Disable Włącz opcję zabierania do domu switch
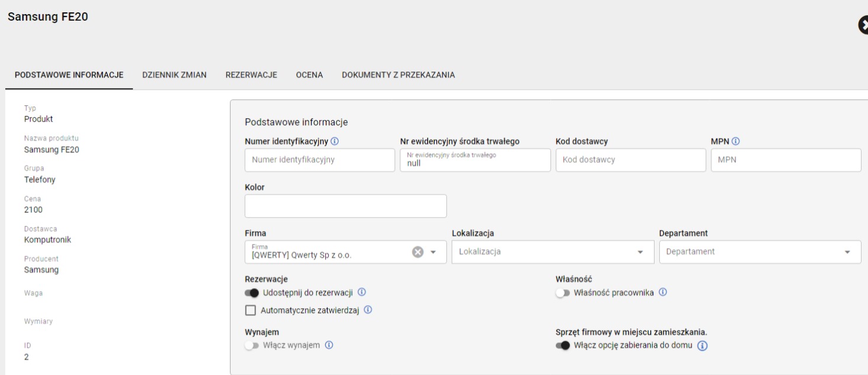868x375 pixels. point(563,346)
